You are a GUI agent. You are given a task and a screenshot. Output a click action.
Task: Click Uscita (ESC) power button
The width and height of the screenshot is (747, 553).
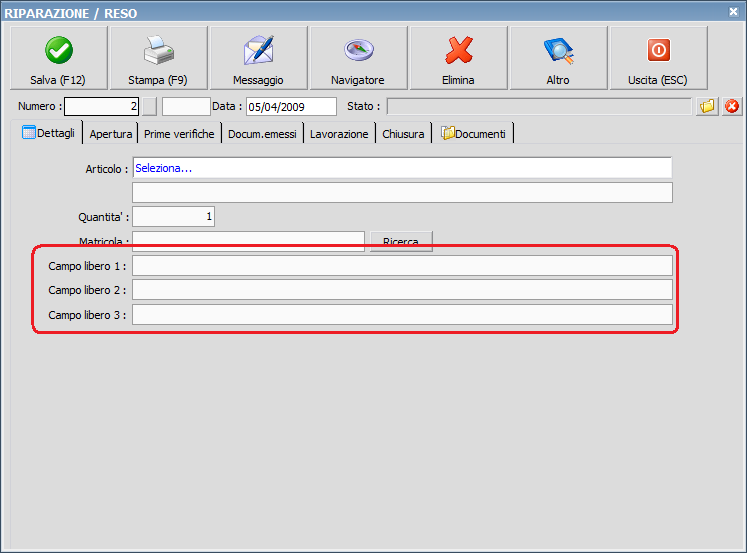click(x=658, y=58)
